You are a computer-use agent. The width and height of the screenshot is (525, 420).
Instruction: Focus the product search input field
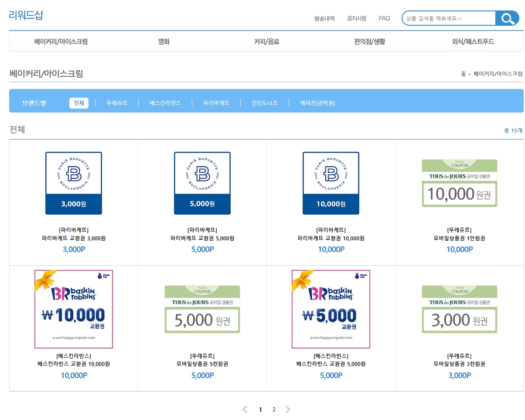pos(449,18)
